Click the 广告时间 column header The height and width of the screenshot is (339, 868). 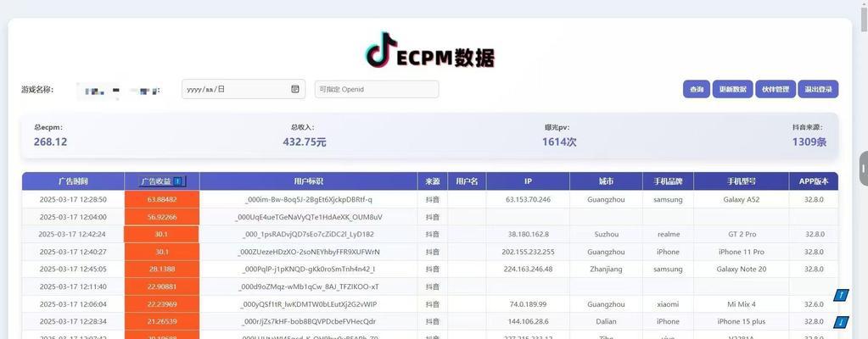tap(73, 181)
